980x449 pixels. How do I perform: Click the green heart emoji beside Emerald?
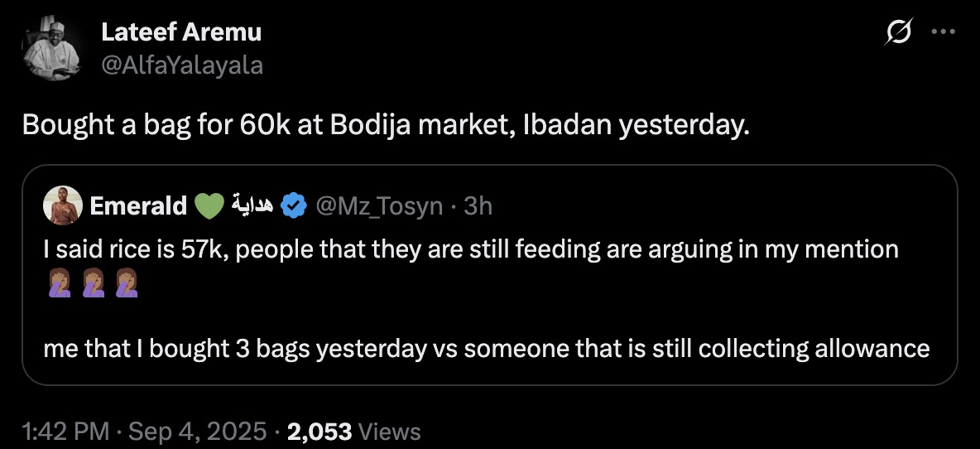(209, 206)
